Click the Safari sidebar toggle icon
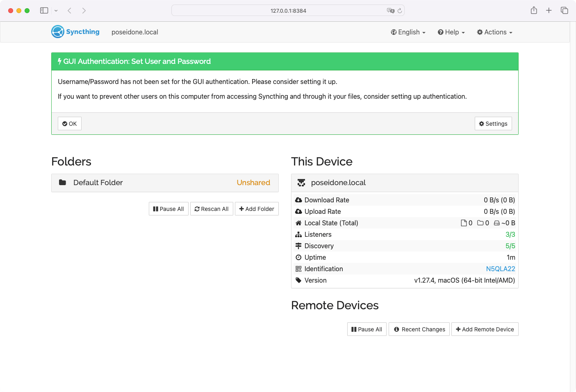The height and width of the screenshot is (392, 576). click(x=44, y=11)
